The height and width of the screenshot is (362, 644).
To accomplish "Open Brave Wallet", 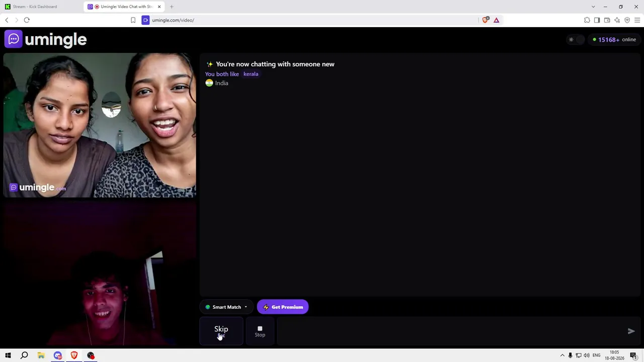I will (607, 20).
